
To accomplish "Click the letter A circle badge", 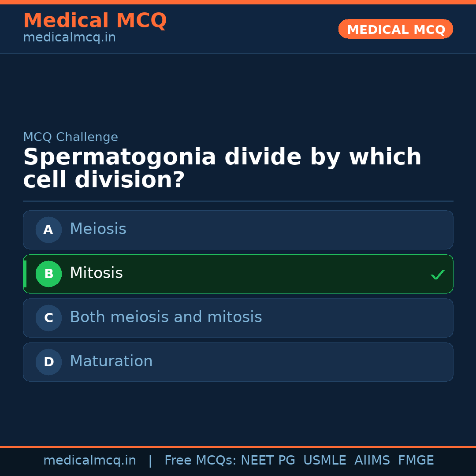I will point(48,230).
